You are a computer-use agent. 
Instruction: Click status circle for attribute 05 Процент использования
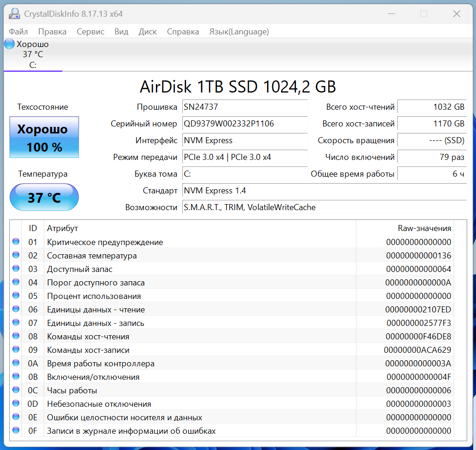(x=16, y=296)
